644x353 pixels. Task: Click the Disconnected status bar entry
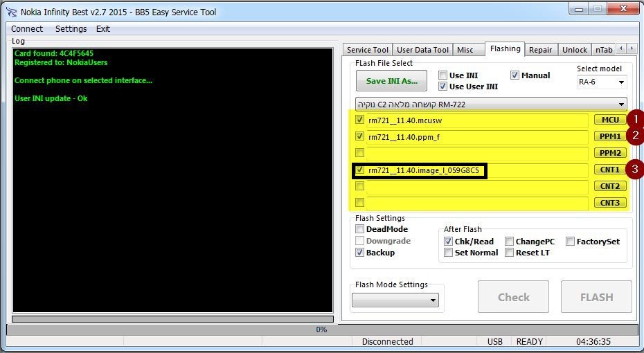(387, 341)
